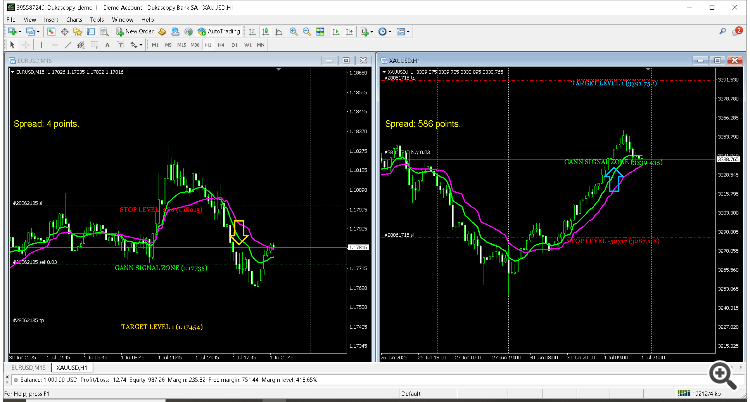Expand the Arrows tool dropdown arrow

pyautogui.click(x=141, y=45)
